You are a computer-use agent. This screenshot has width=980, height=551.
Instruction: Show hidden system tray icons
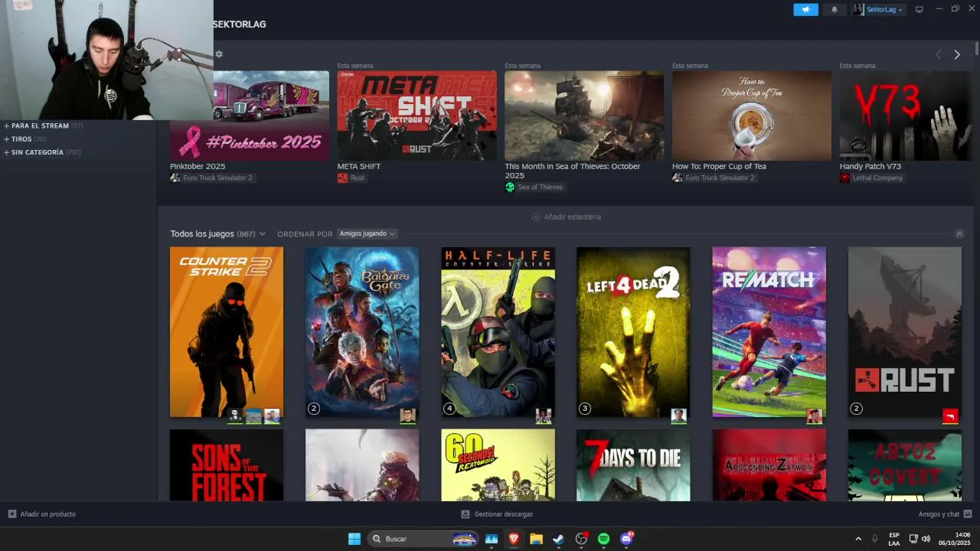[x=858, y=539]
